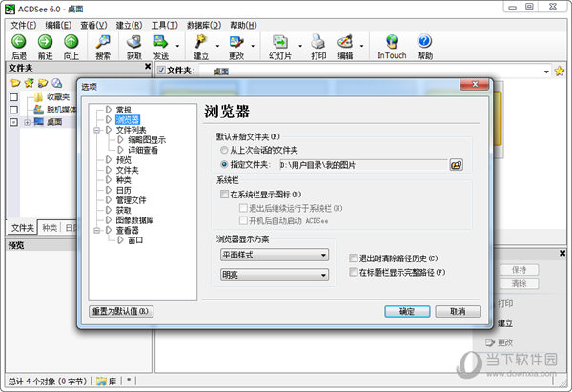Select 指定文件夹 radio button
Image resolution: width=572 pixels, height=392 pixels.
tap(224, 165)
